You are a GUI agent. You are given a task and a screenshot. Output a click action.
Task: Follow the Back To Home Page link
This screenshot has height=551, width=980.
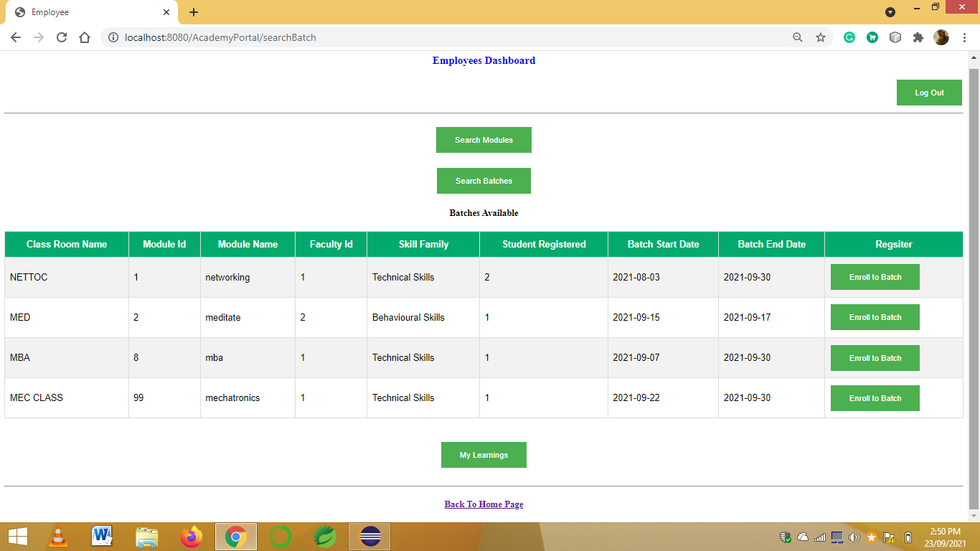pyautogui.click(x=484, y=504)
